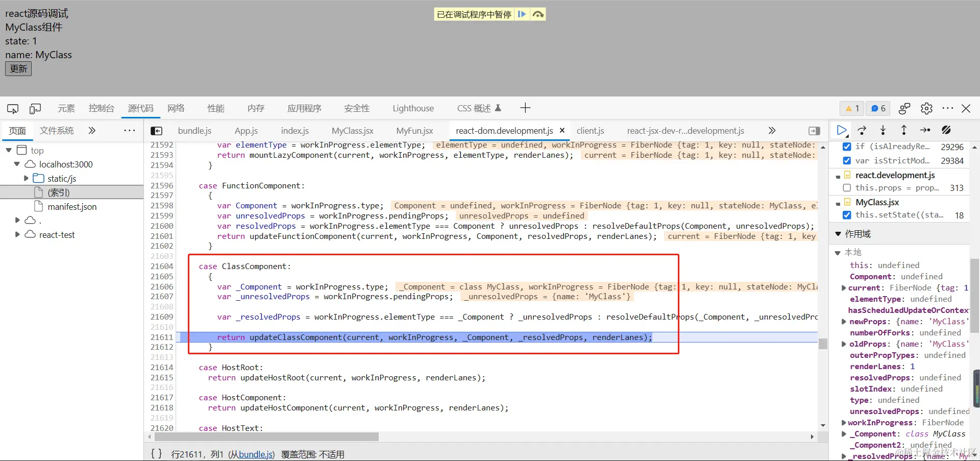
Task: Toggle device emulation icon
Action: click(35, 108)
